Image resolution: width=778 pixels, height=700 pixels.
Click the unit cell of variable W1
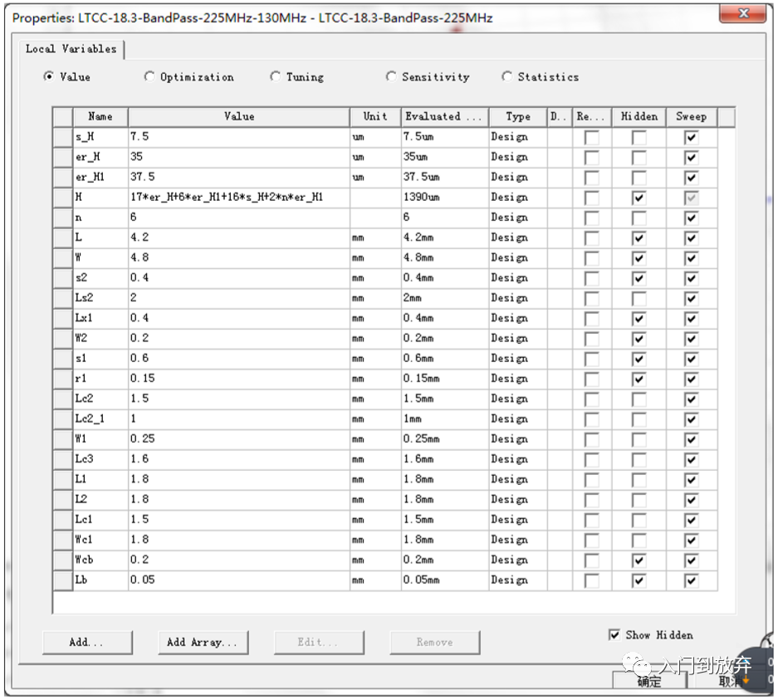pos(374,438)
